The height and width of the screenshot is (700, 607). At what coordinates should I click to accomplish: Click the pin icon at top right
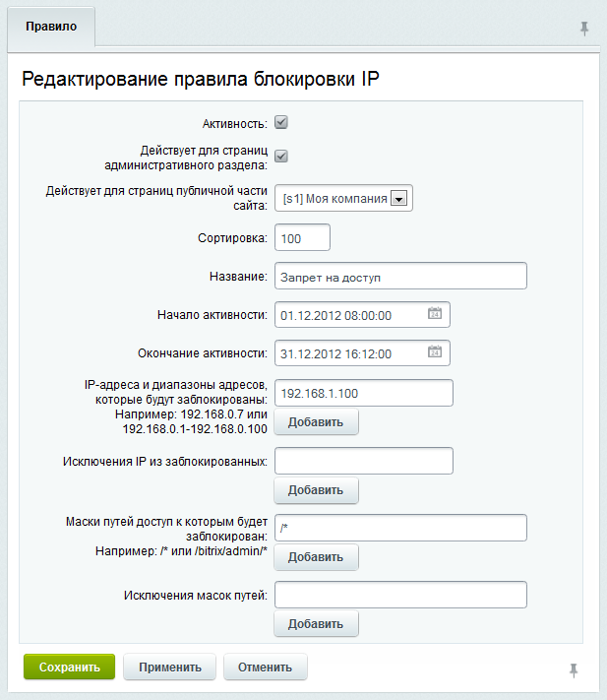pyautogui.click(x=584, y=29)
